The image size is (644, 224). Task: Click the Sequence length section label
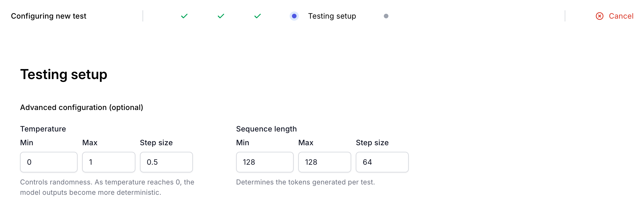click(x=266, y=129)
